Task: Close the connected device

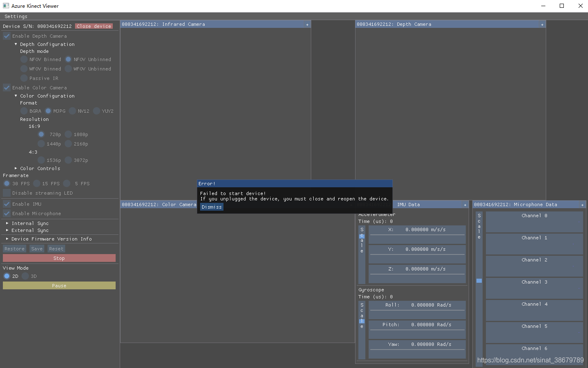Action: [x=94, y=26]
